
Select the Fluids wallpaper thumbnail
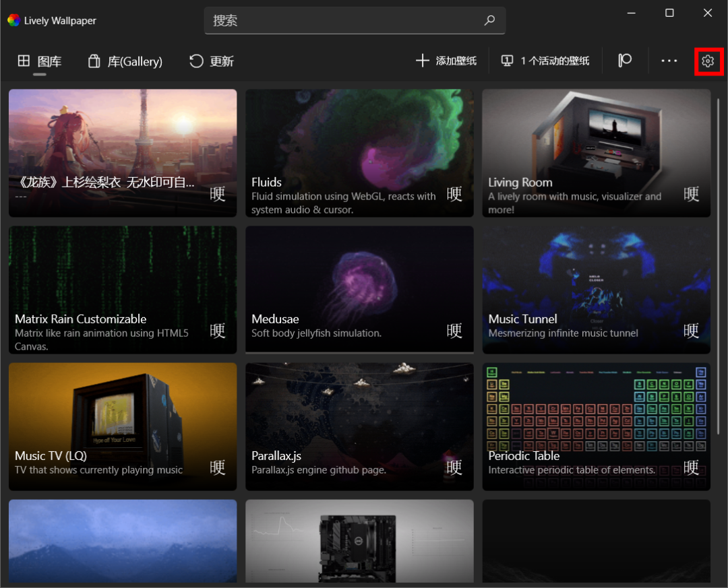[x=359, y=153]
